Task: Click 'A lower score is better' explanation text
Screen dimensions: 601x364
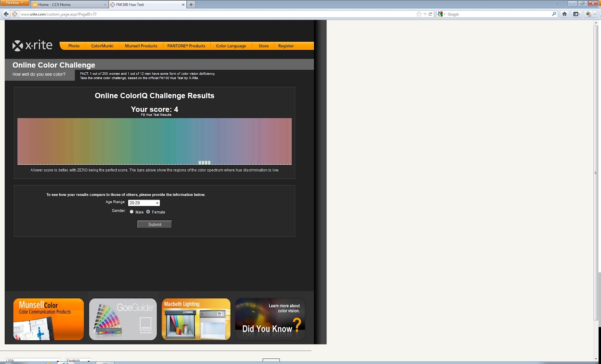Action: [x=154, y=170]
